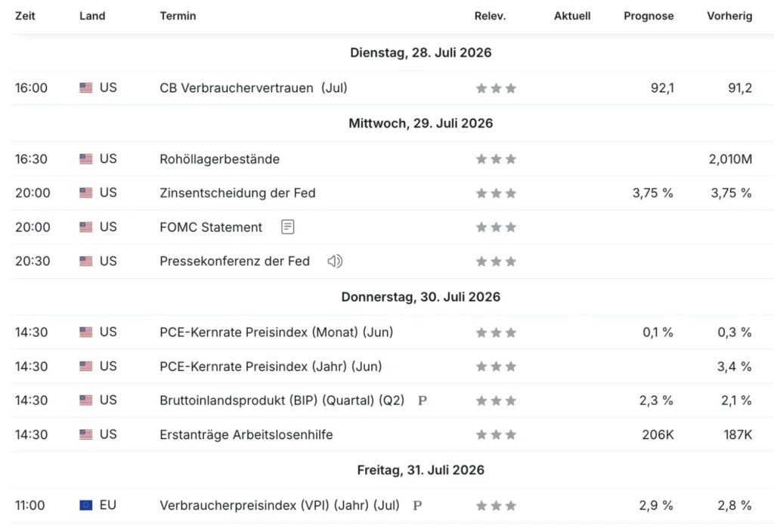The image size is (774, 532).
Task: Open the Zinsentscheidung der Fed event
Action: pos(237,193)
